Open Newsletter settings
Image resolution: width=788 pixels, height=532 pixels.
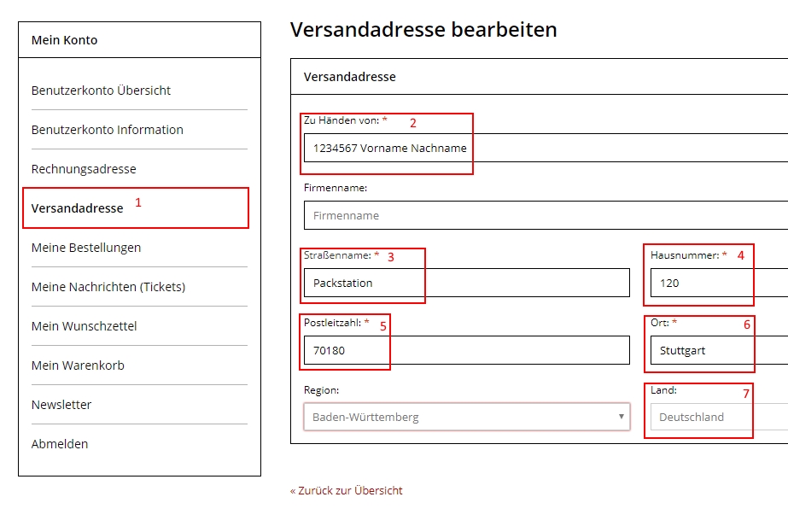tap(61, 404)
